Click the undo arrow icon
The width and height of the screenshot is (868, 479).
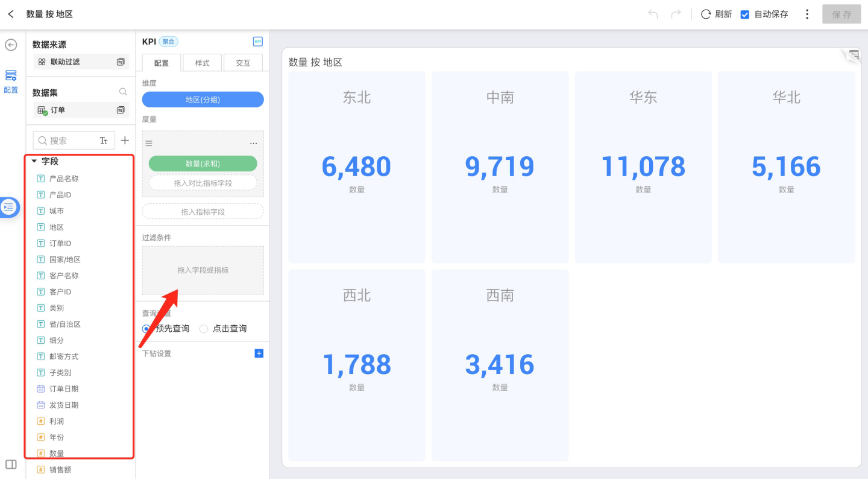653,14
